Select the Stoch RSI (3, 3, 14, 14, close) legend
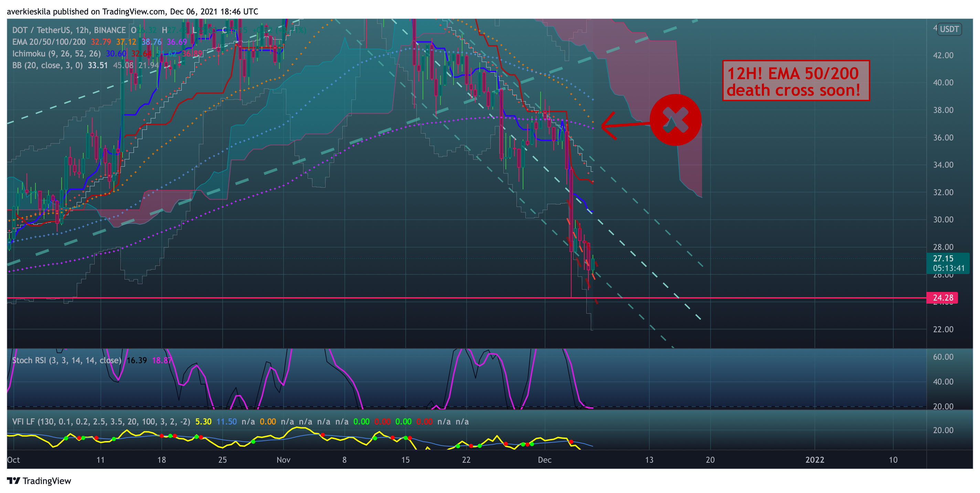 tap(66, 360)
